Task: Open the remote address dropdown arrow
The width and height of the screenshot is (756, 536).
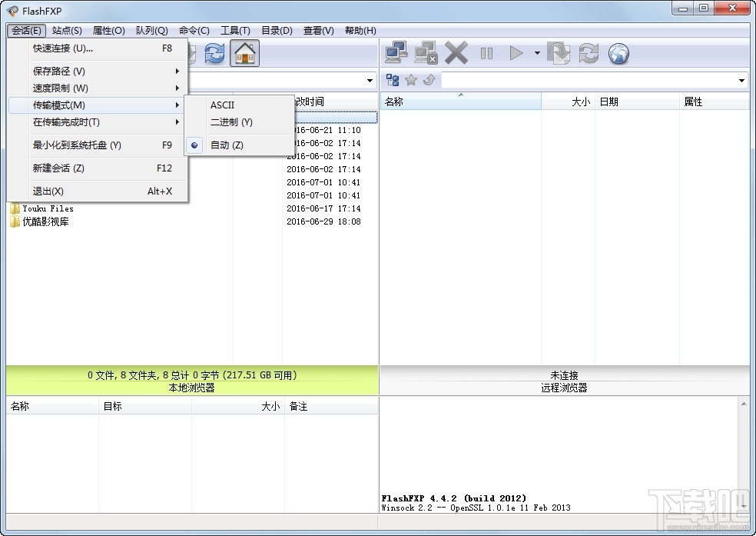Action: click(741, 79)
